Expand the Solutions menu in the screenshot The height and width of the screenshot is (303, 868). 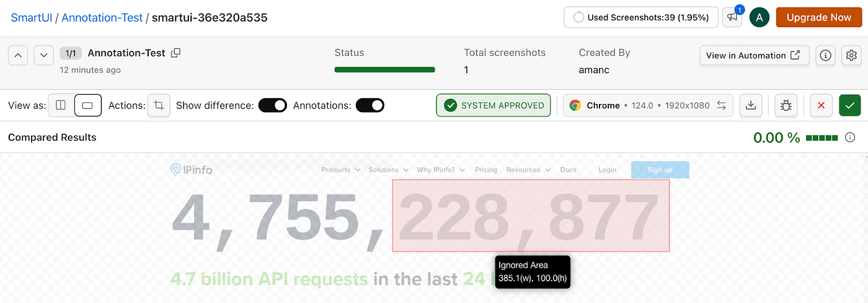389,170
